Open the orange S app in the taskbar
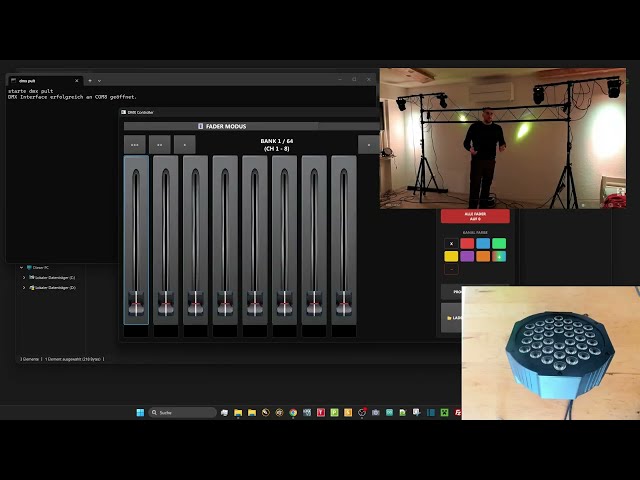This screenshot has width=640, height=480. pos(348,413)
